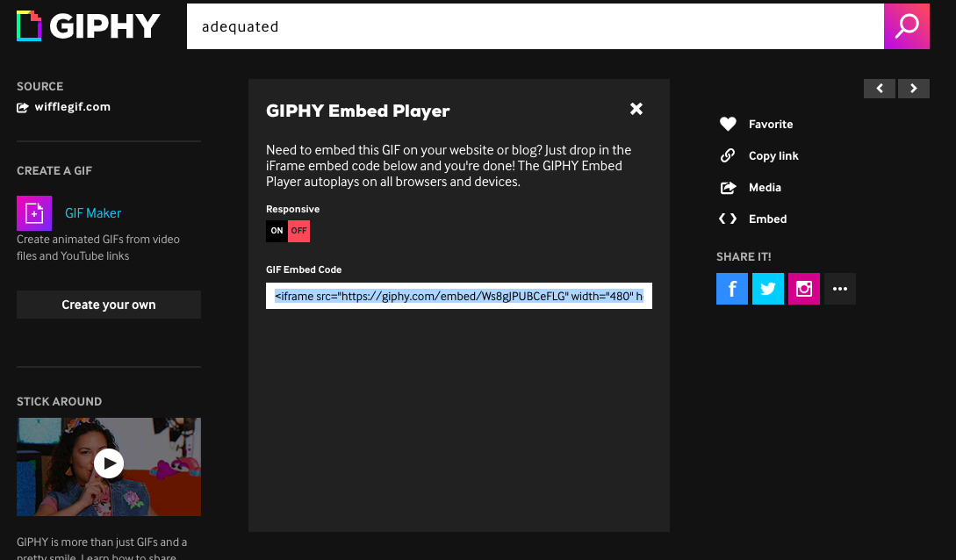Viewport: 956px width, 560px height.
Task: Click the GIF Maker icon in the sidebar
Action: pos(35,213)
